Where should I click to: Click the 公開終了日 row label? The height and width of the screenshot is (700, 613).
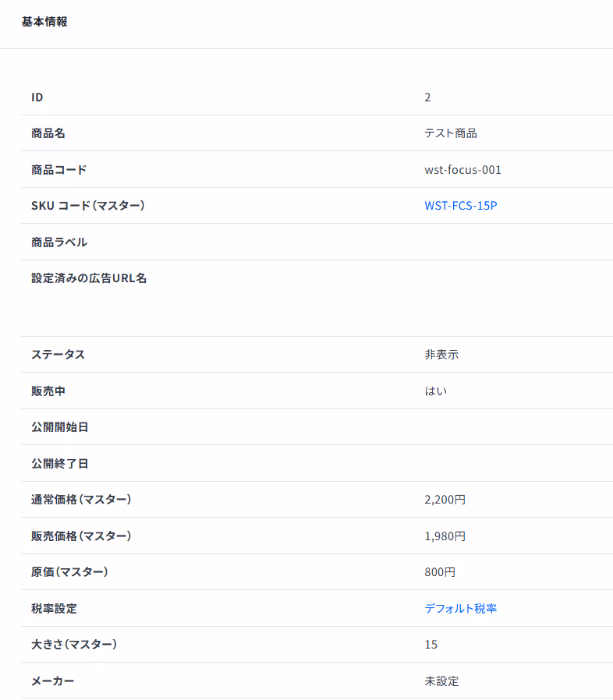(x=60, y=463)
